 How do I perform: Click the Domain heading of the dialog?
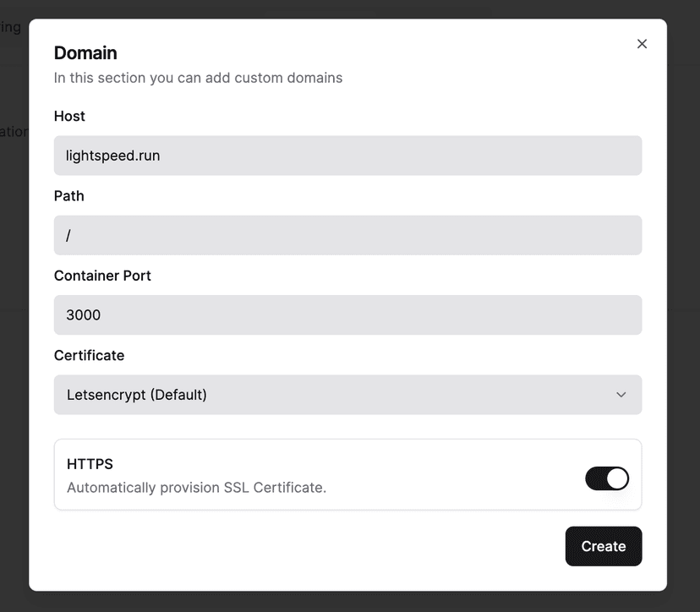tap(85, 52)
